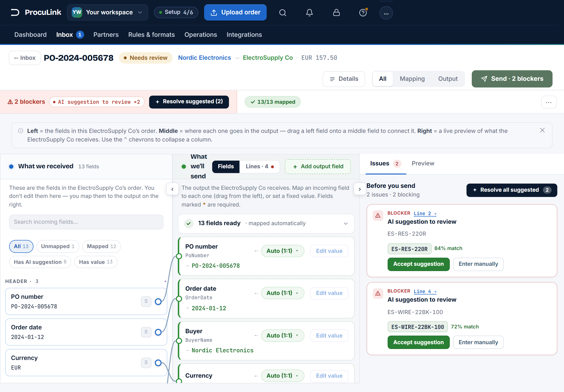Screen dimensions: 564x392
Task: Click the lock icon in header
Action: pyautogui.click(x=336, y=12)
